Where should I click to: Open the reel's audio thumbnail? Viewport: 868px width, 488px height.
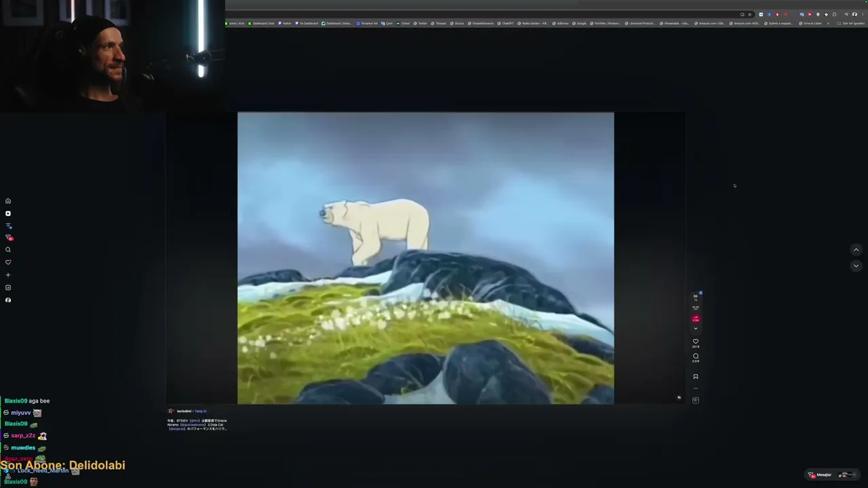[x=695, y=401]
